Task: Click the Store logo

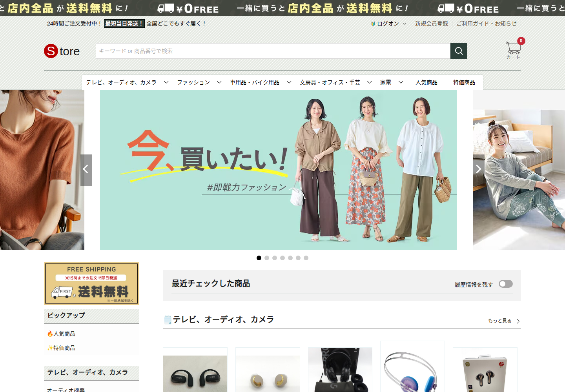Action: 62,51
